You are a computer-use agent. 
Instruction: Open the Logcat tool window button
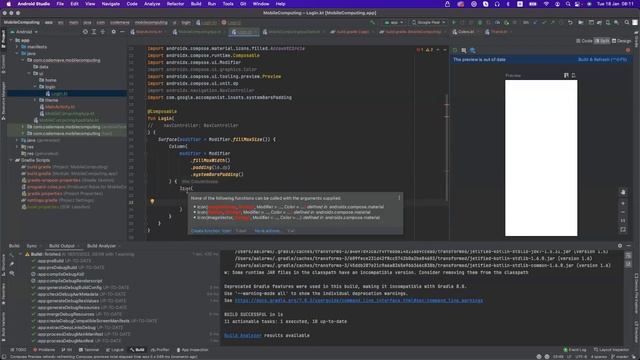coord(115,350)
